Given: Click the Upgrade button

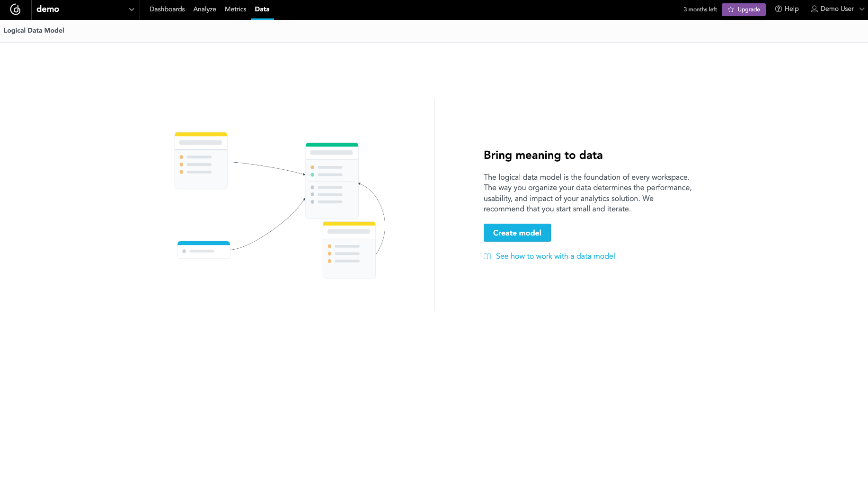Looking at the screenshot, I should pyautogui.click(x=744, y=9).
